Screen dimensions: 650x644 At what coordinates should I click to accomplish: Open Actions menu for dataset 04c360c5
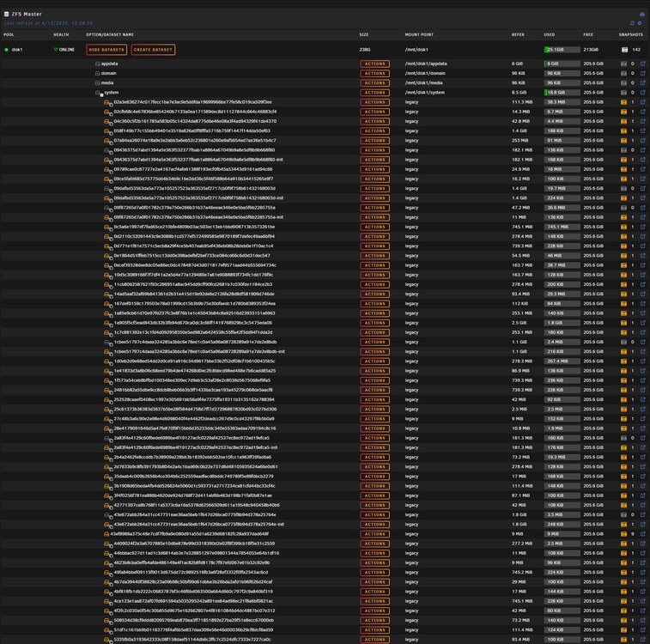click(x=374, y=121)
